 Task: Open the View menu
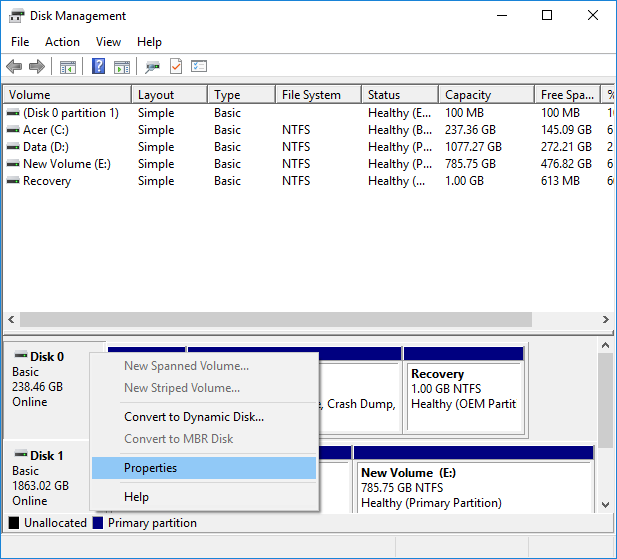point(108,42)
